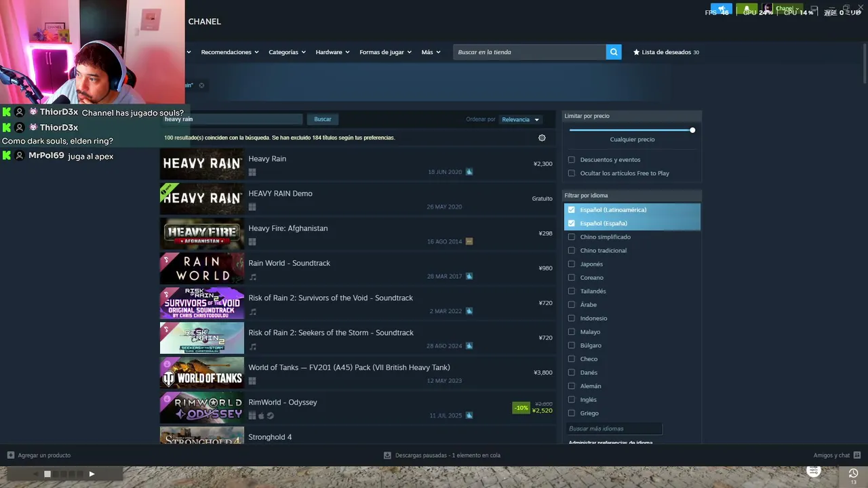Click review icon on Heavy Fire: Afghanistan row
The image size is (868, 488).
(469, 241)
